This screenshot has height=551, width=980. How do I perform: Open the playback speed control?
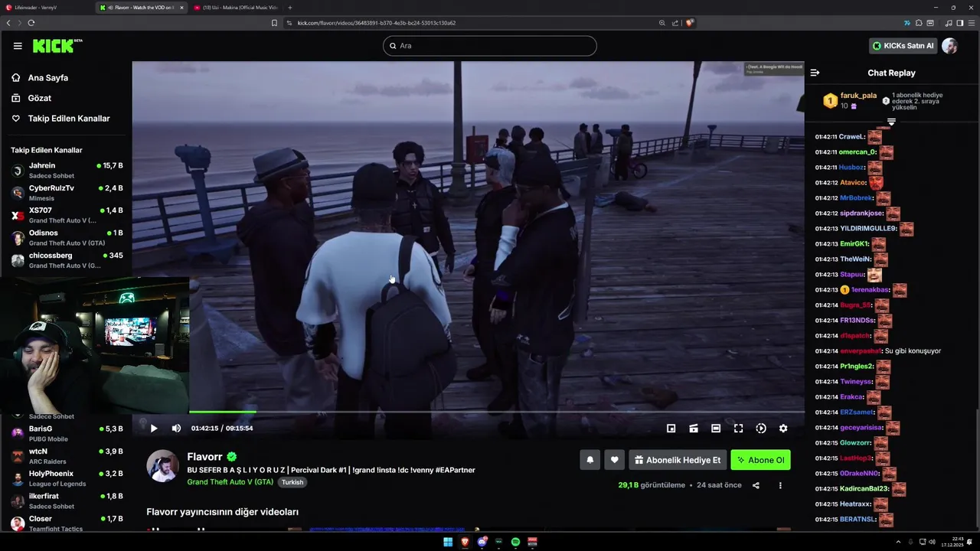[761, 429]
